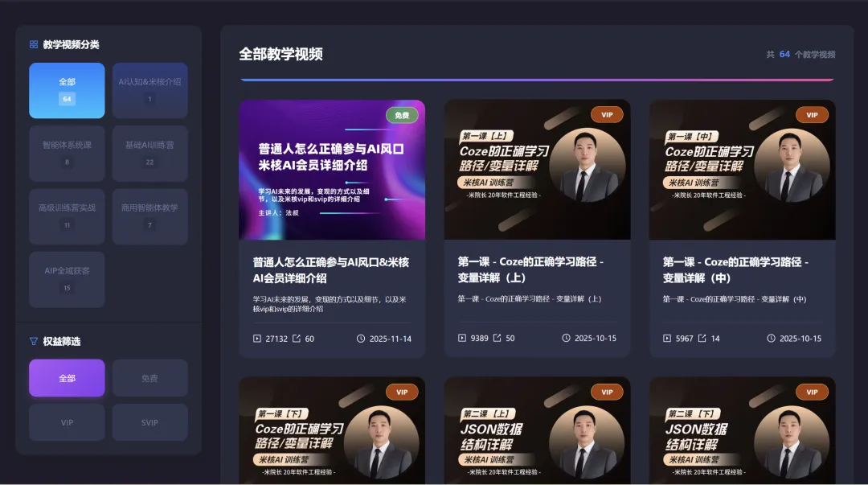Open title 普通人怎么正确参与AI风口&米核AI会员详细介绍

331,270
